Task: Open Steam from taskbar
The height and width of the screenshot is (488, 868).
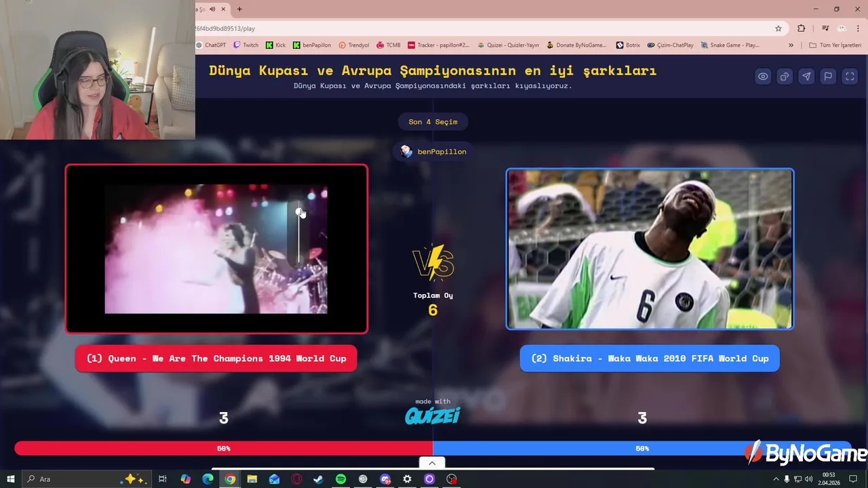Action: click(x=319, y=479)
